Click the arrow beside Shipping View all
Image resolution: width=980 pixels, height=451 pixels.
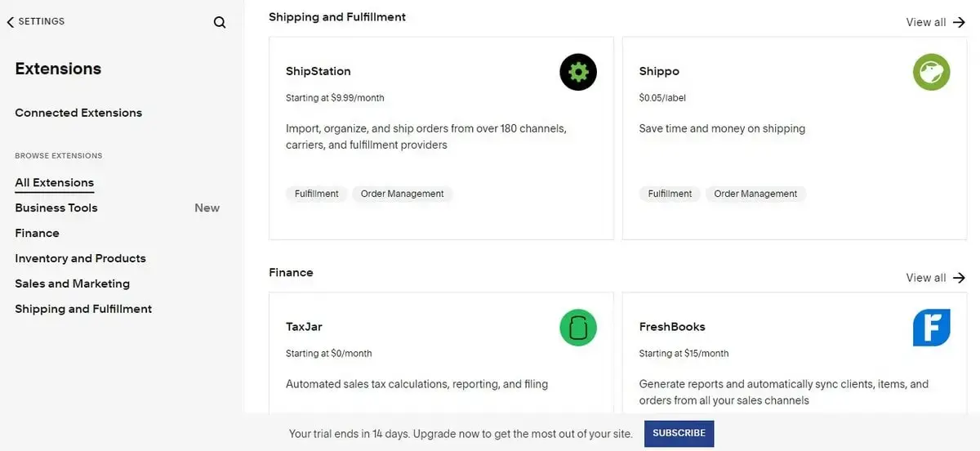click(x=960, y=22)
